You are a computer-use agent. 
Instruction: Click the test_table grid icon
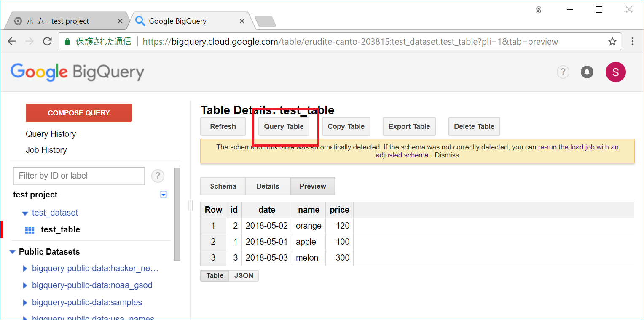point(30,230)
